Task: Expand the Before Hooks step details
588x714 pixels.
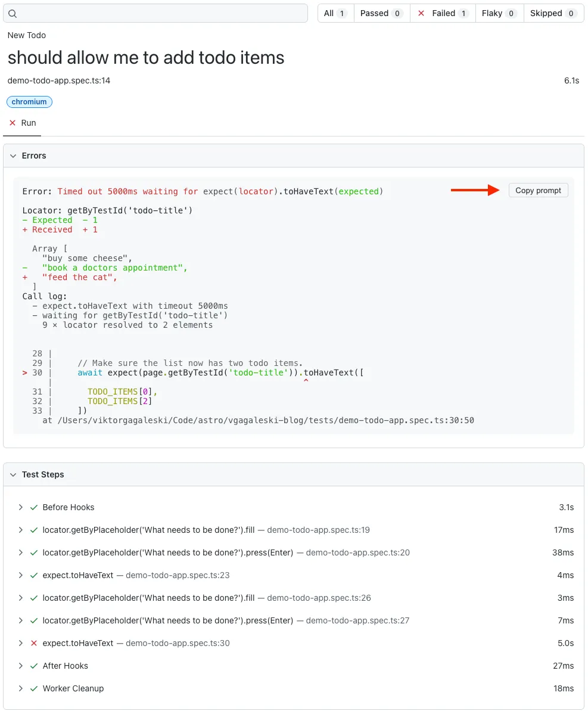Action: pos(21,507)
